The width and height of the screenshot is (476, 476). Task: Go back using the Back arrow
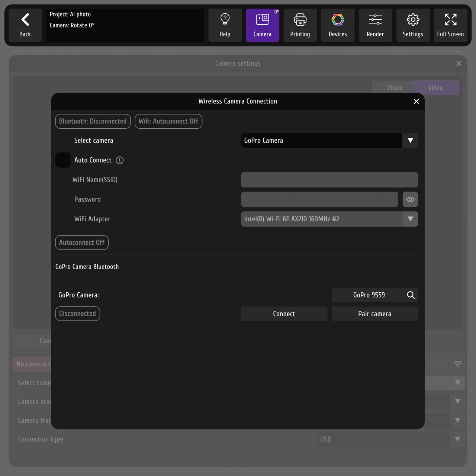[25, 25]
